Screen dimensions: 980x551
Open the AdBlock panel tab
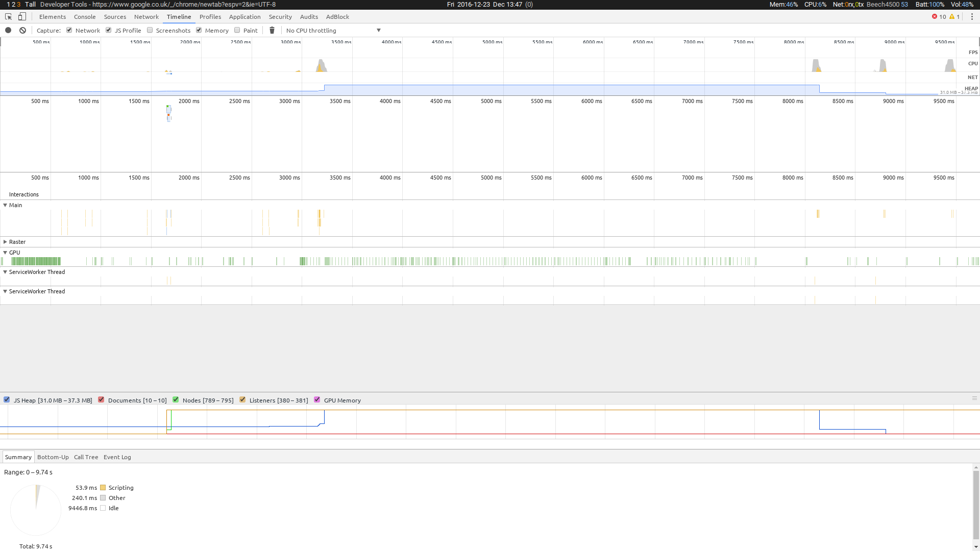[x=337, y=17]
